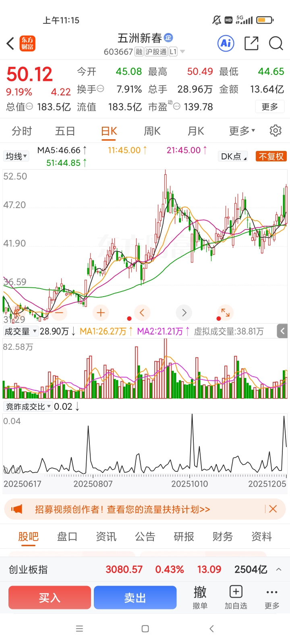Image resolution: width=290 pixels, height=644 pixels.
Task: Expand the stock code dropdown arrow
Action: click(182, 52)
